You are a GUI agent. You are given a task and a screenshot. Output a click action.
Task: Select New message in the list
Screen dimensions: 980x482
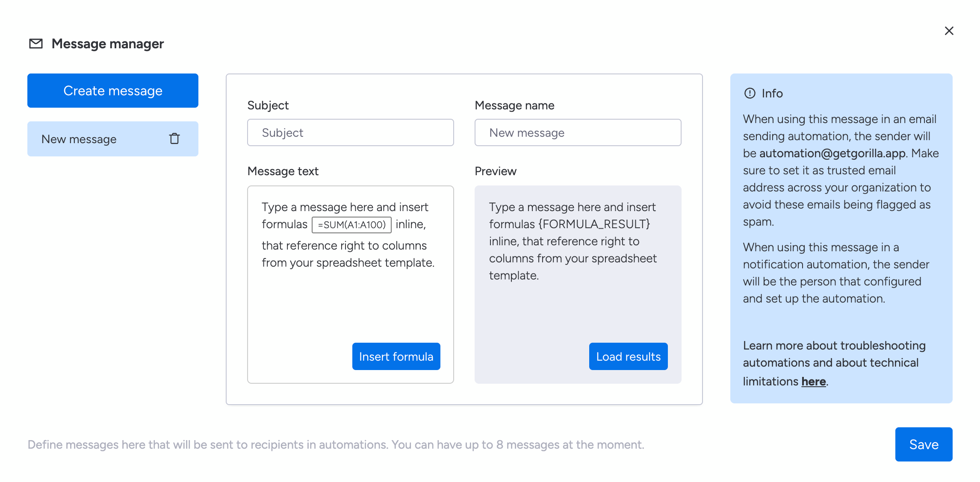point(79,139)
